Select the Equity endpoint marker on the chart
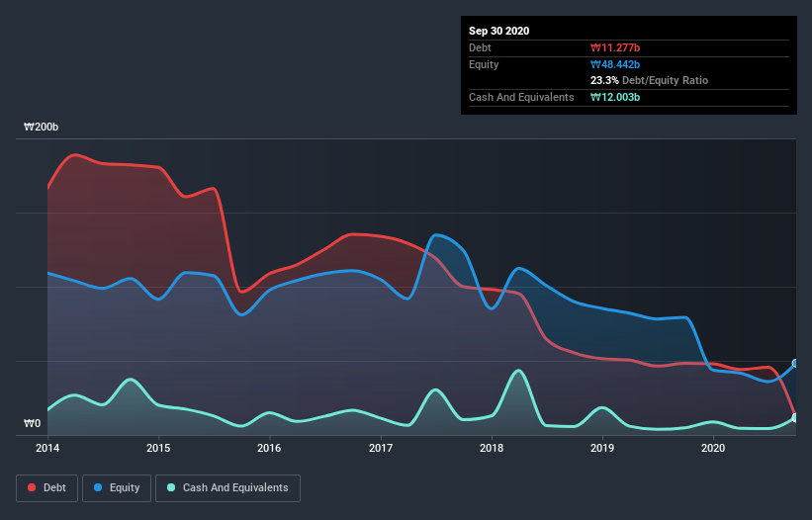 pyautogui.click(x=795, y=364)
